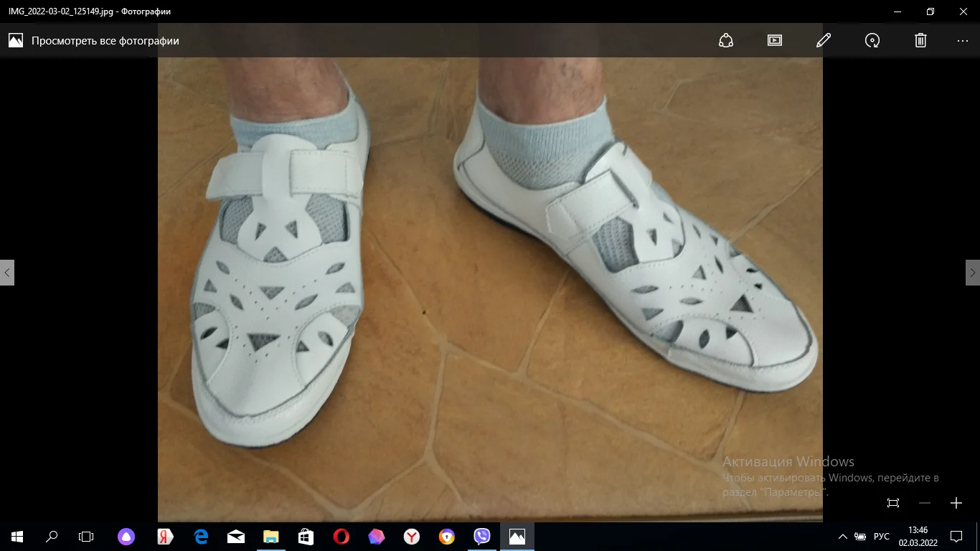Go to the previous photo with left arrow
The width and height of the screenshot is (980, 551).
coord(7,273)
